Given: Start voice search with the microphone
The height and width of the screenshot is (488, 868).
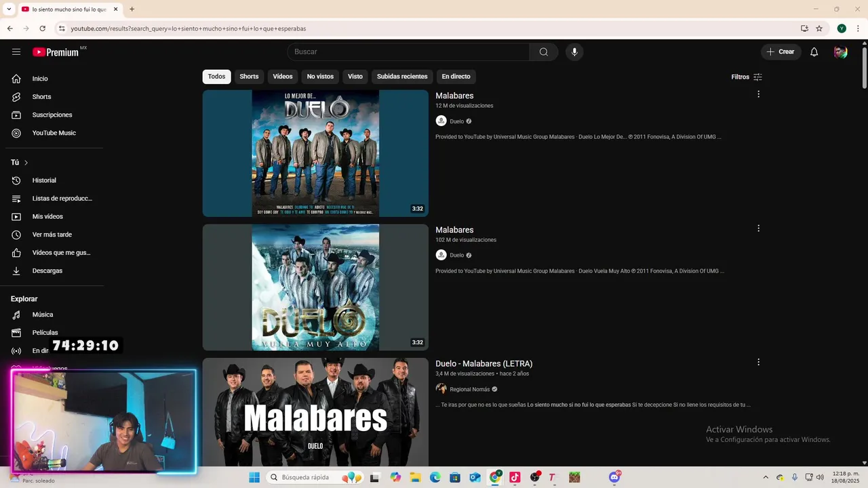Looking at the screenshot, I should (574, 52).
